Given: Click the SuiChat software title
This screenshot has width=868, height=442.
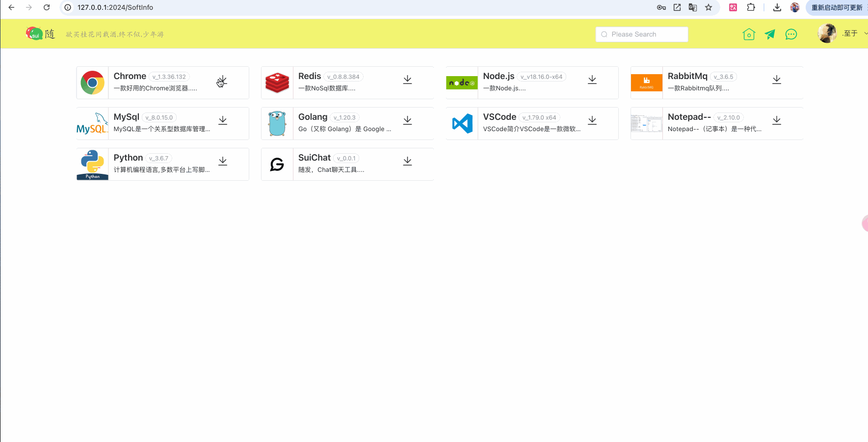Looking at the screenshot, I should coord(315,158).
